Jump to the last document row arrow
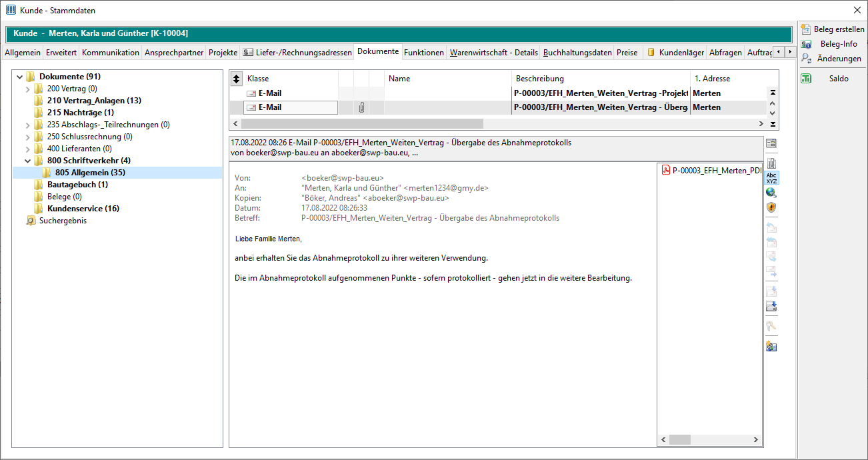 click(x=773, y=124)
